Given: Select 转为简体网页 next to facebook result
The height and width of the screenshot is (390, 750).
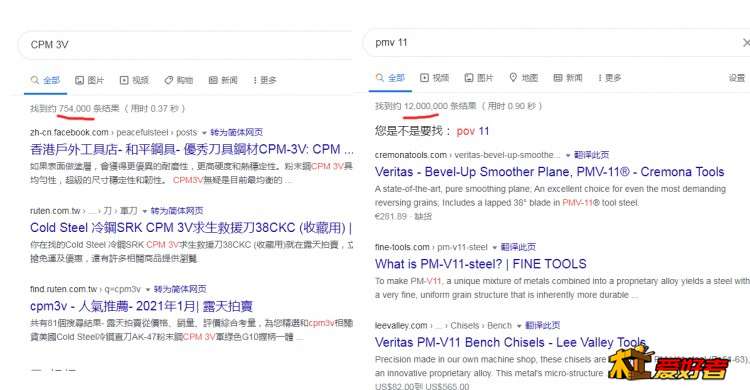Looking at the screenshot, I should 236,132.
